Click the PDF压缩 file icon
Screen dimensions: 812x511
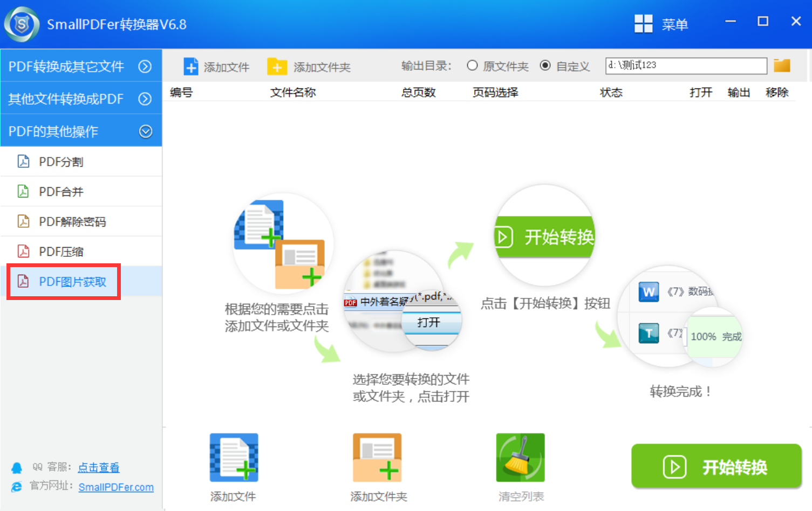tap(23, 251)
